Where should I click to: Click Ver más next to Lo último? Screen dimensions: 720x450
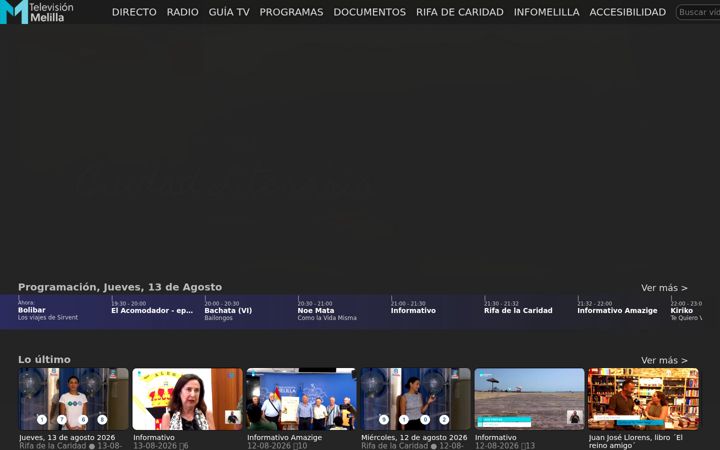[664, 360]
